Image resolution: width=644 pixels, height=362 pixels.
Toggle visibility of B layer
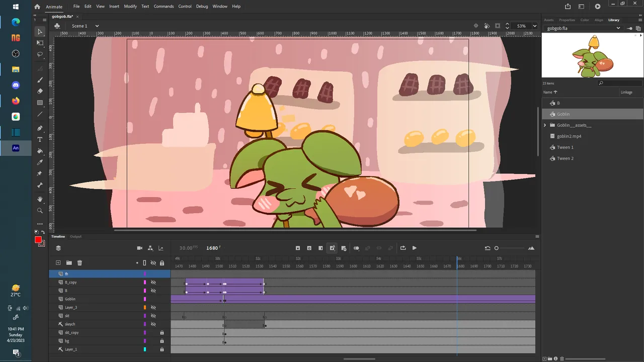[x=153, y=291]
